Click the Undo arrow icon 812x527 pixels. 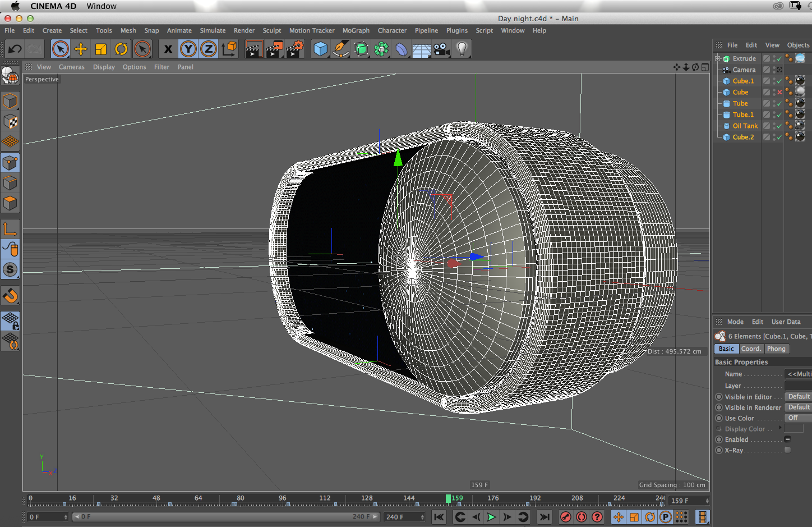[15, 49]
